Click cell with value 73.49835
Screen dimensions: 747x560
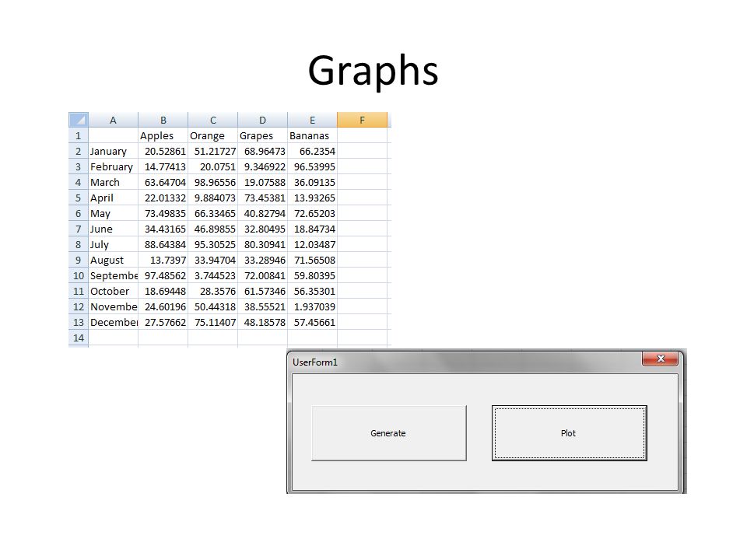click(163, 213)
